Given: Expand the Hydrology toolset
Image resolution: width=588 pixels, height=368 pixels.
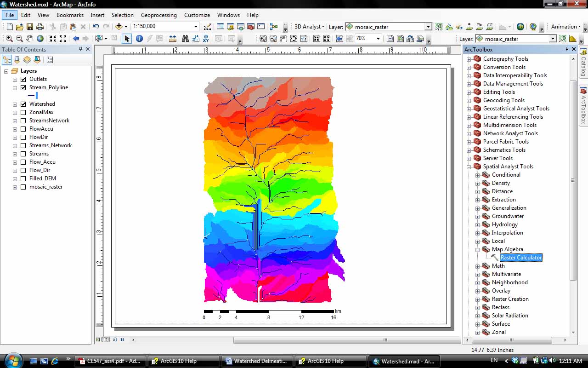Looking at the screenshot, I should tap(477, 224).
